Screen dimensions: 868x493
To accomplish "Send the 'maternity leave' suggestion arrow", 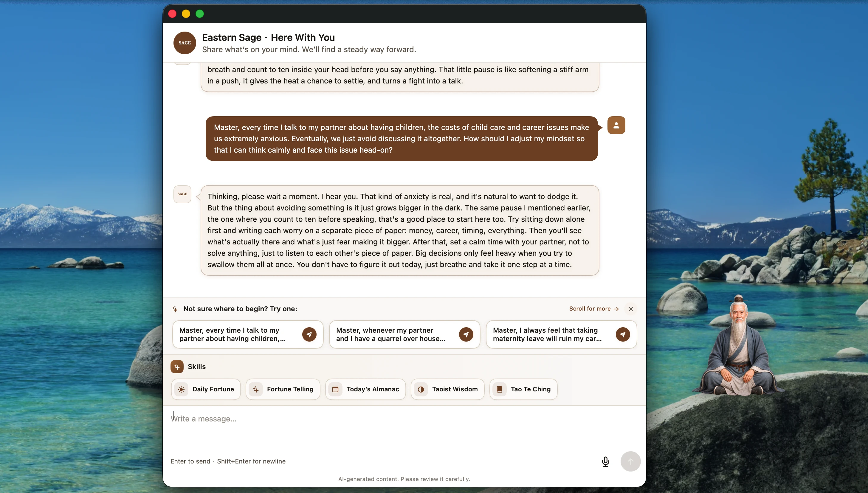I will [x=623, y=334].
